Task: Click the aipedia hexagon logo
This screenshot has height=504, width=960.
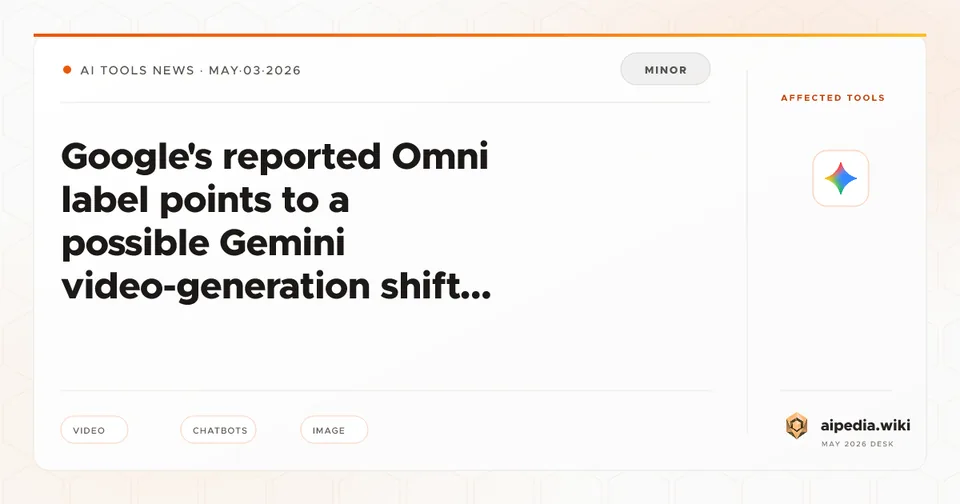Action: (796, 426)
